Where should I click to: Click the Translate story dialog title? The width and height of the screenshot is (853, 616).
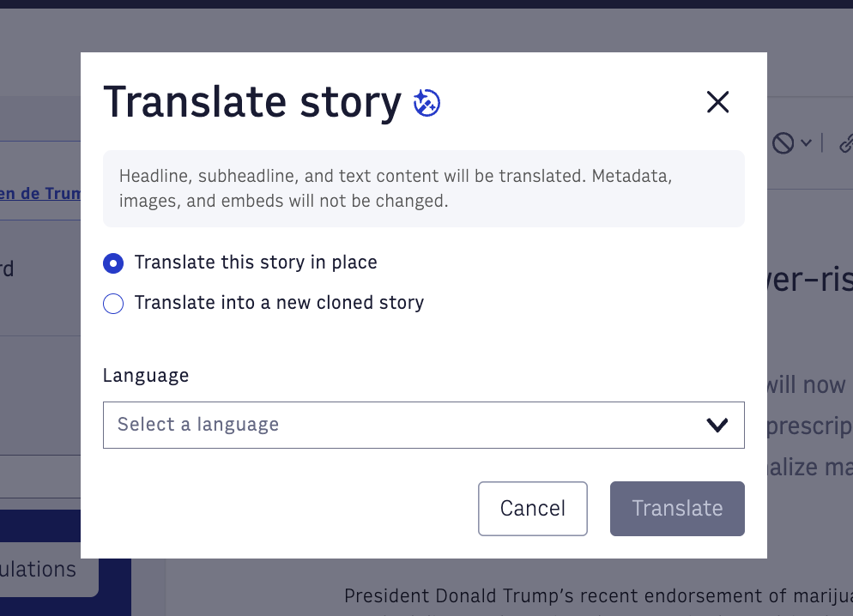(x=252, y=102)
